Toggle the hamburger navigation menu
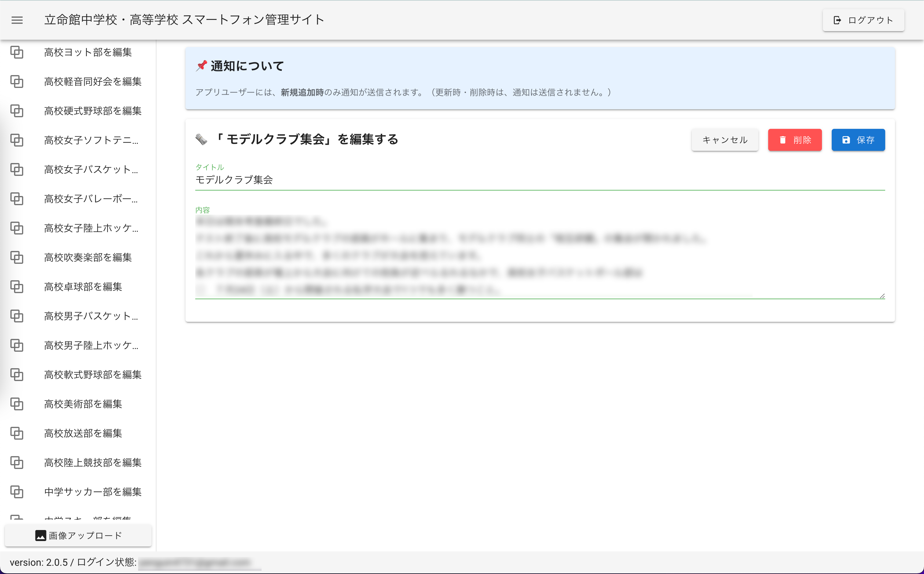This screenshot has height=574, width=924. tap(17, 20)
